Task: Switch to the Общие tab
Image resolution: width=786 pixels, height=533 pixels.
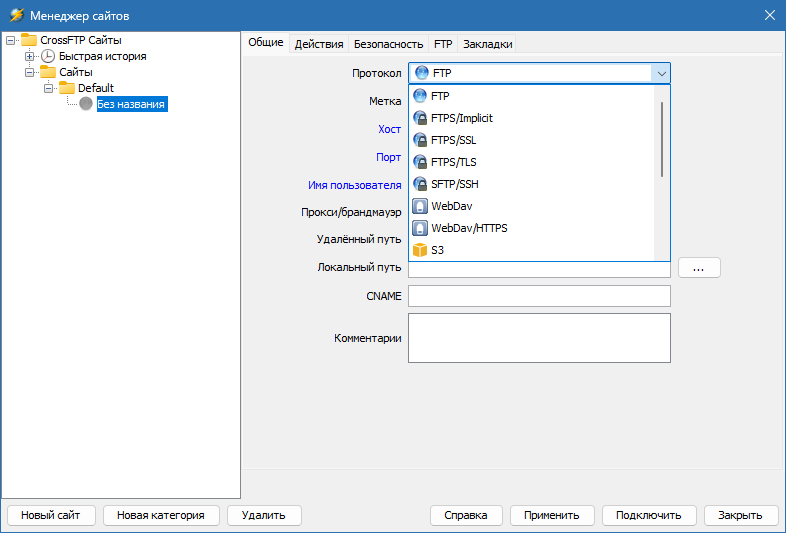Action: (x=266, y=43)
